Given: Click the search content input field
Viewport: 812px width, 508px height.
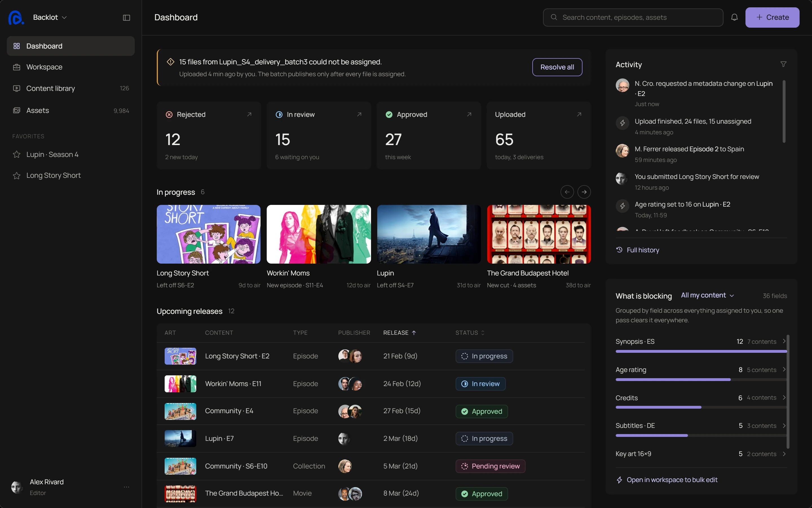Looking at the screenshot, I should coord(633,17).
